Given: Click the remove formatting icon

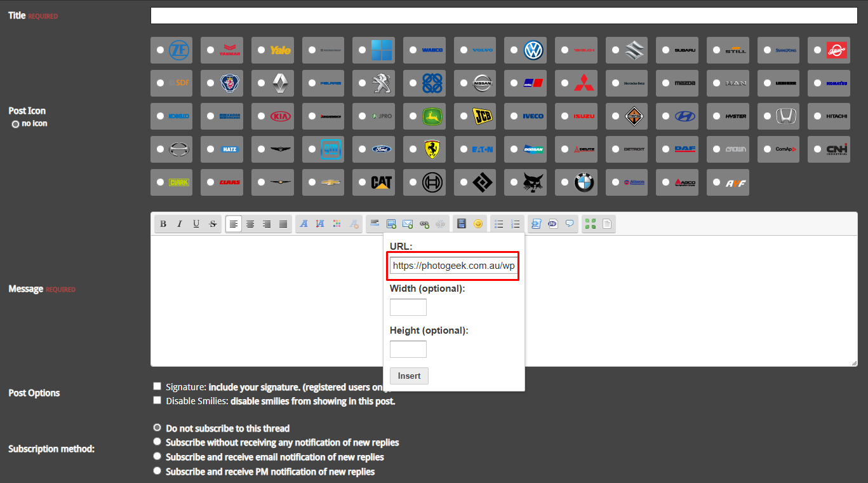Looking at the screenshot, I should 354,224.
